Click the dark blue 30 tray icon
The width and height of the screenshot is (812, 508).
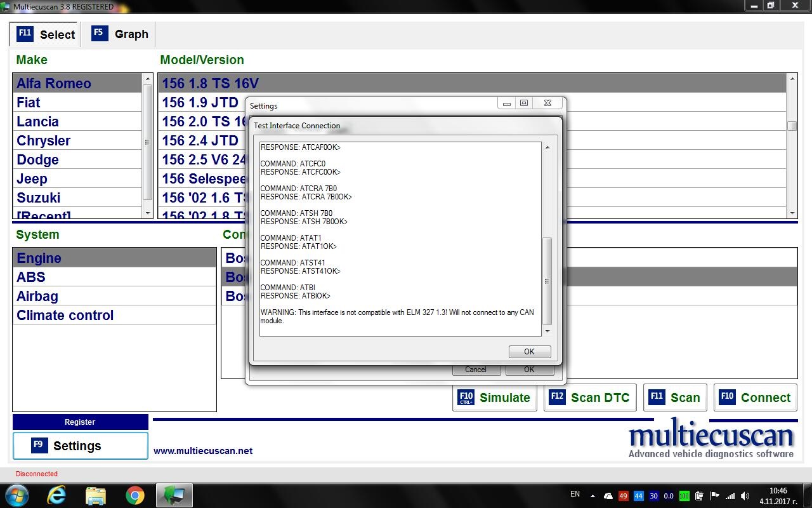pyautogui.click(x=653, y=496)
